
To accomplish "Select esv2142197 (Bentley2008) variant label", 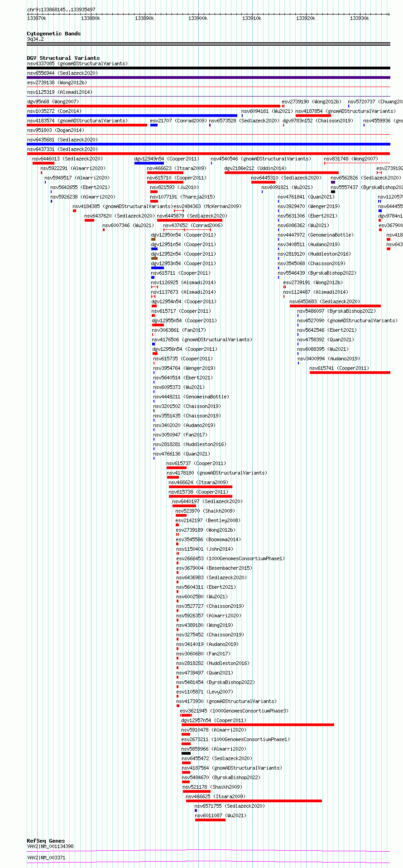I will click(x=208, y=520).
